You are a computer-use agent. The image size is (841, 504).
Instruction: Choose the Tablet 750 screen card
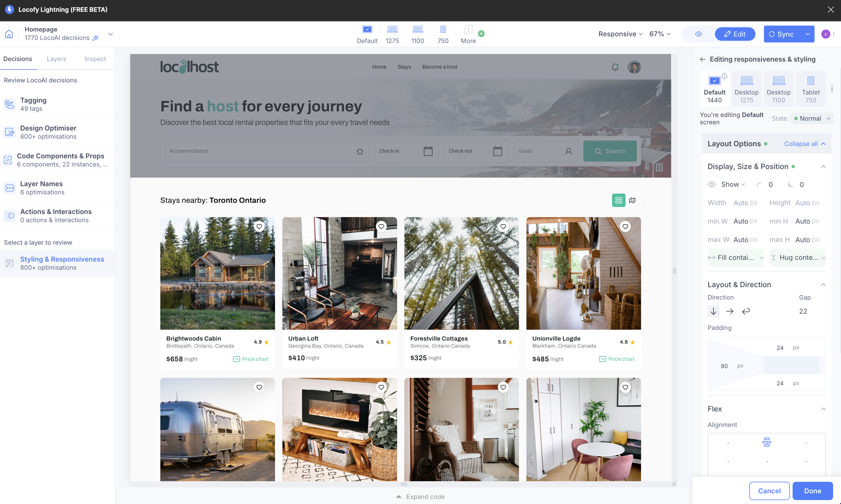[x=810, y=89]
